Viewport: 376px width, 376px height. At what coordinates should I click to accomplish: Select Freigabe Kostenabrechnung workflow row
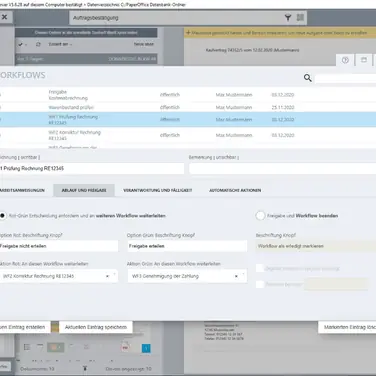pos(188,95)
